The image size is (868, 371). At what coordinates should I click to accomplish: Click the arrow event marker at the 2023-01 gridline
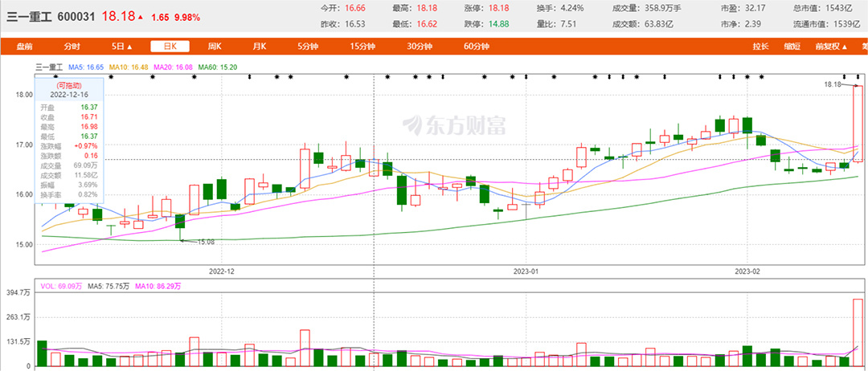[x=526, y=77]
